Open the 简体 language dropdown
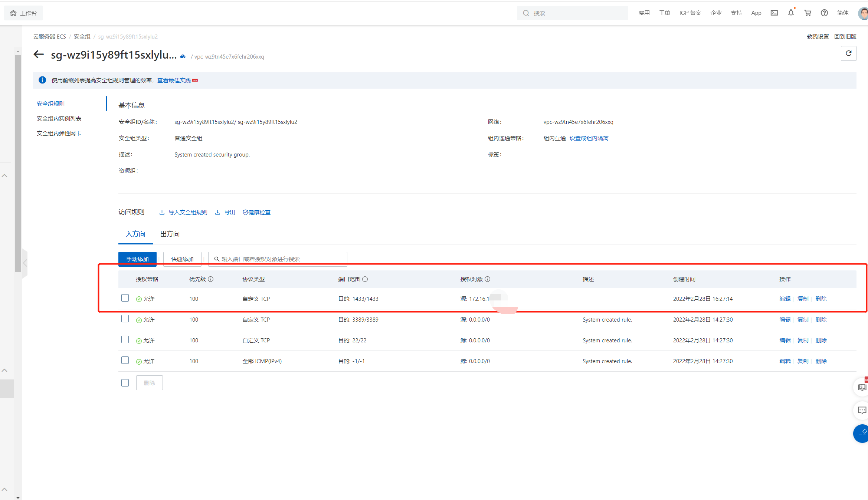The width and height of the screenshot is (868, 500). click(x=843, y=13)
